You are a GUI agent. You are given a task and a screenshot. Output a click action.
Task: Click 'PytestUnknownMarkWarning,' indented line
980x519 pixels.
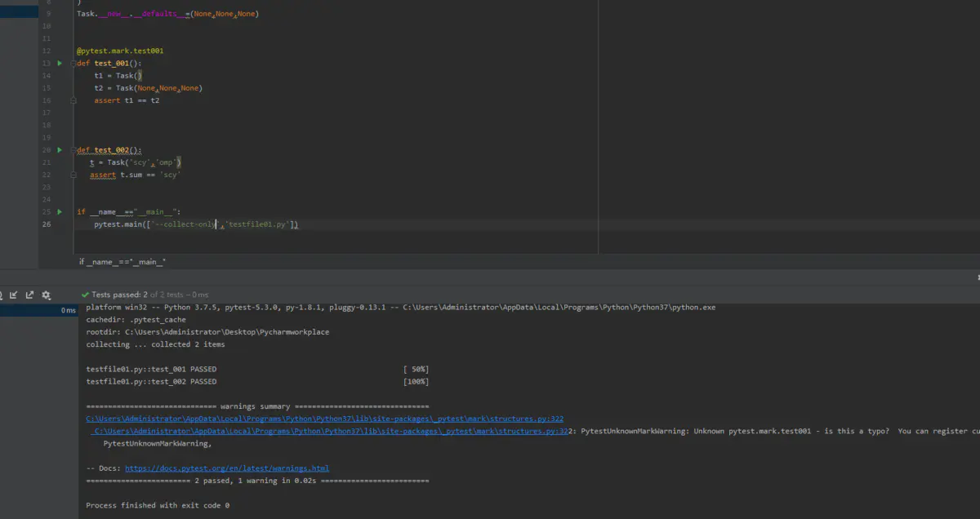(x=158, y=443)
